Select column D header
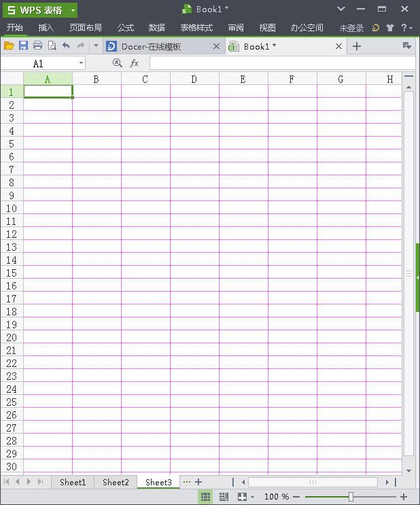The height and width of the screenshot is (505, 420). click(x=194, y=80)
